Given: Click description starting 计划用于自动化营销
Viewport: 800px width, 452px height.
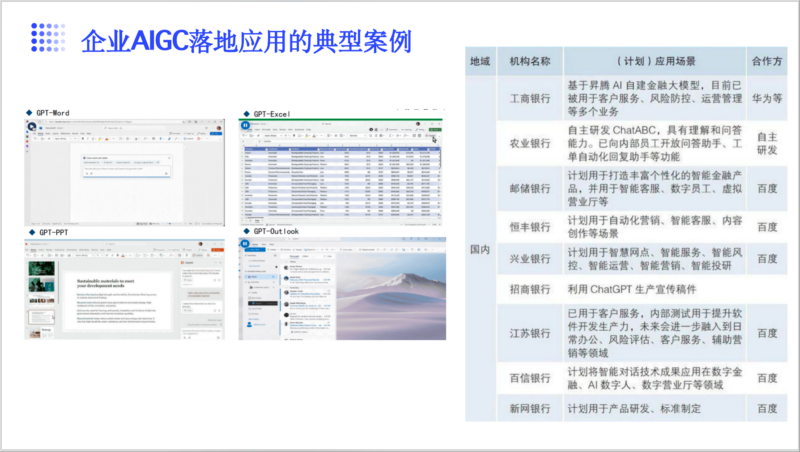Looking at the screenshot, I should (x=655, y=227).
